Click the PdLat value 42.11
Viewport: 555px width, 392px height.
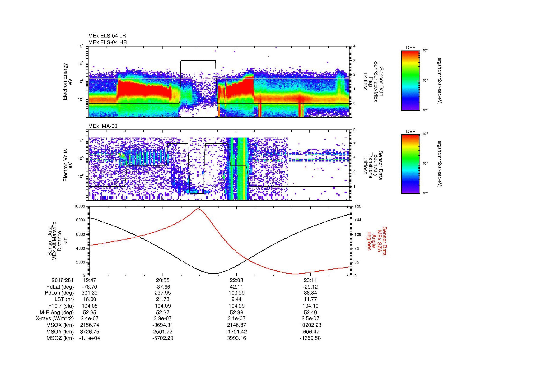coord(236,287)
